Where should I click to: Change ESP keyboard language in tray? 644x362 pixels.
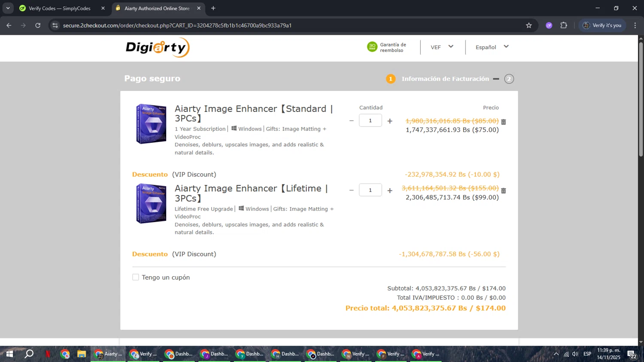coord(587,354)
